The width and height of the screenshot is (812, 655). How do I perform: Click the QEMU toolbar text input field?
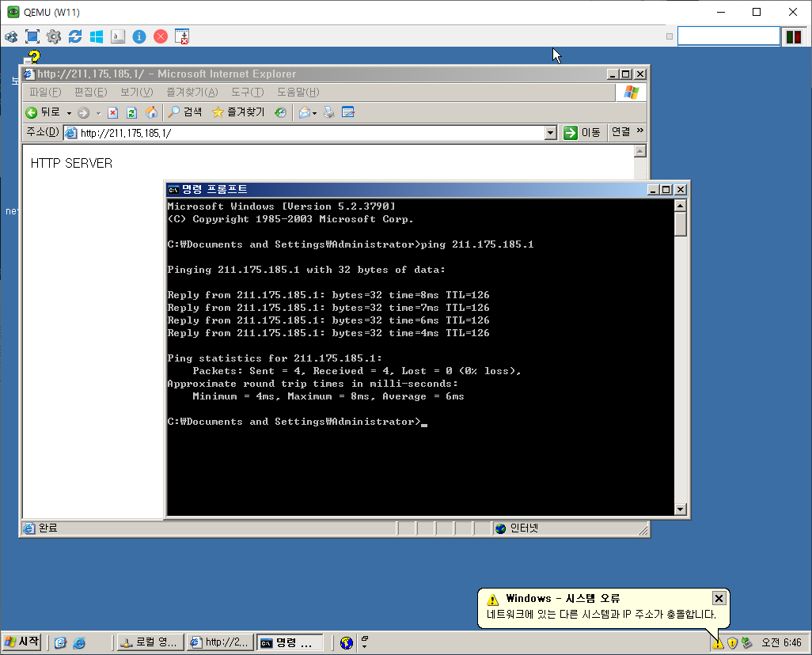[729, 36]
